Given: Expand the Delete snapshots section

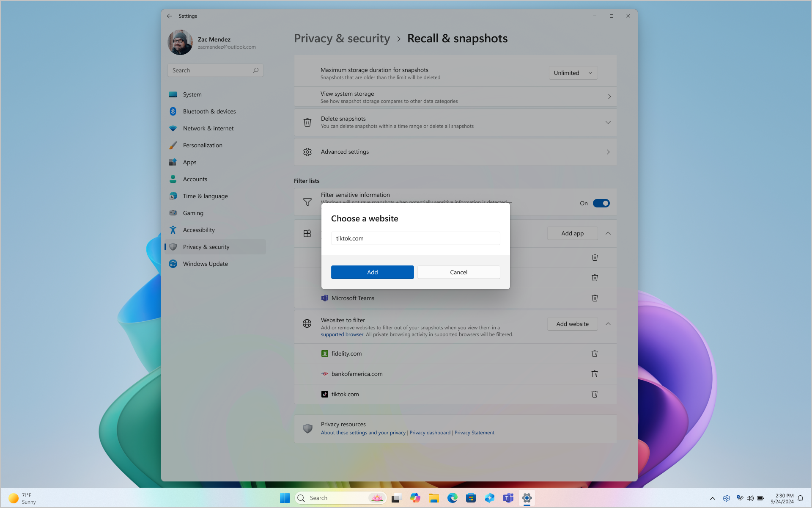Looking at the screenshot, I should tap(609, 122).
